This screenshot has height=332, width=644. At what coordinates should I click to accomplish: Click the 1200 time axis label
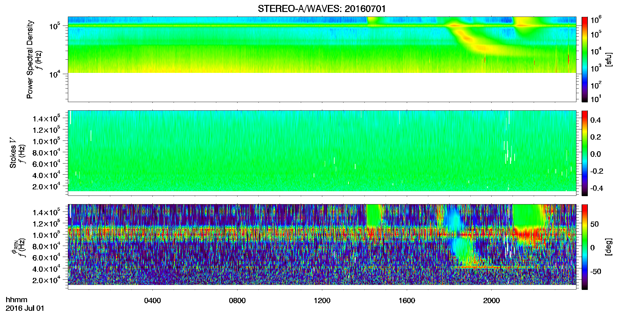[x=322, y=301]
